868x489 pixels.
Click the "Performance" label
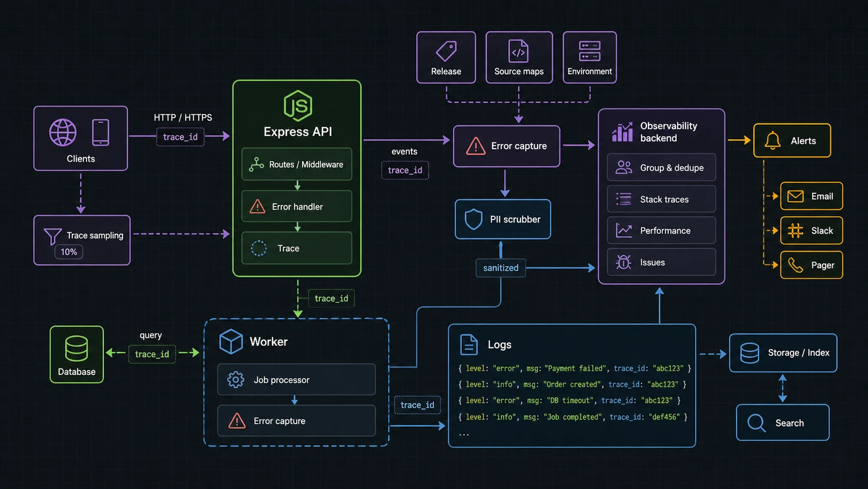click(665, 231)
